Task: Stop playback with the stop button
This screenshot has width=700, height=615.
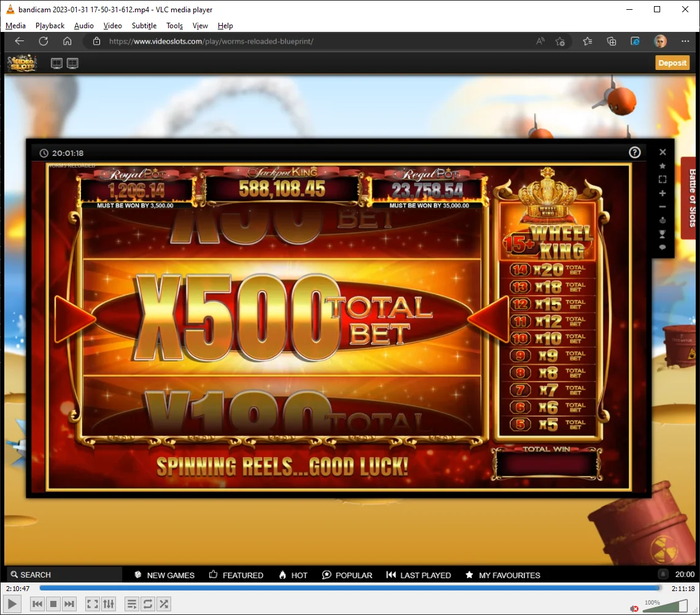Action: point(53,605)
